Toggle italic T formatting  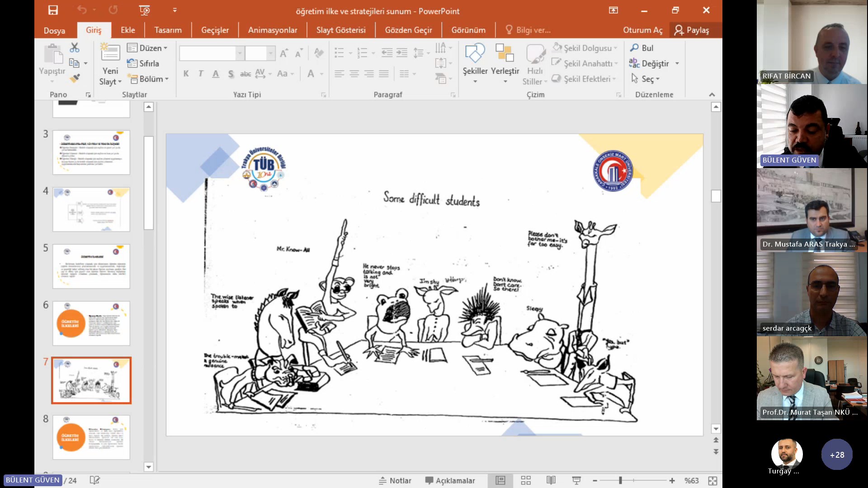click(201, 74)
